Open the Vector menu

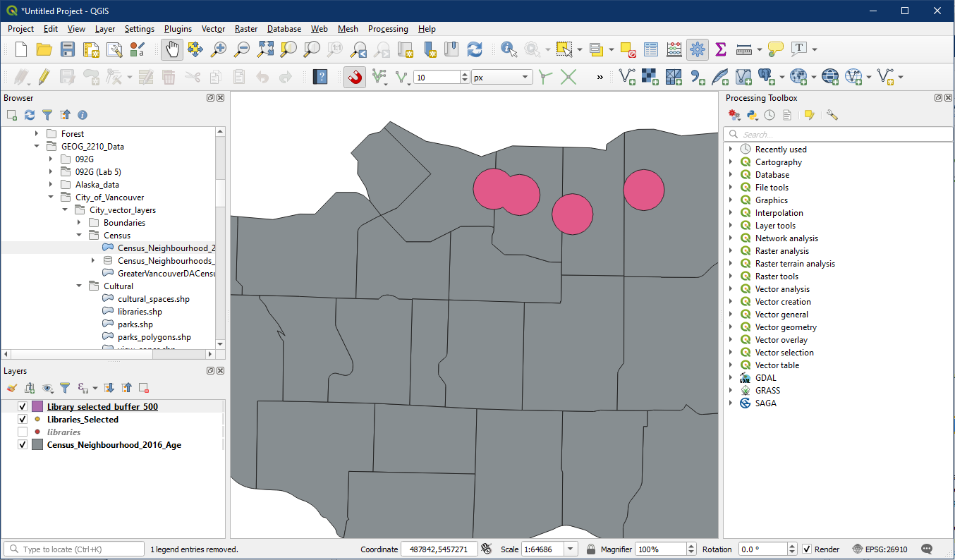[x=213, y=29]
